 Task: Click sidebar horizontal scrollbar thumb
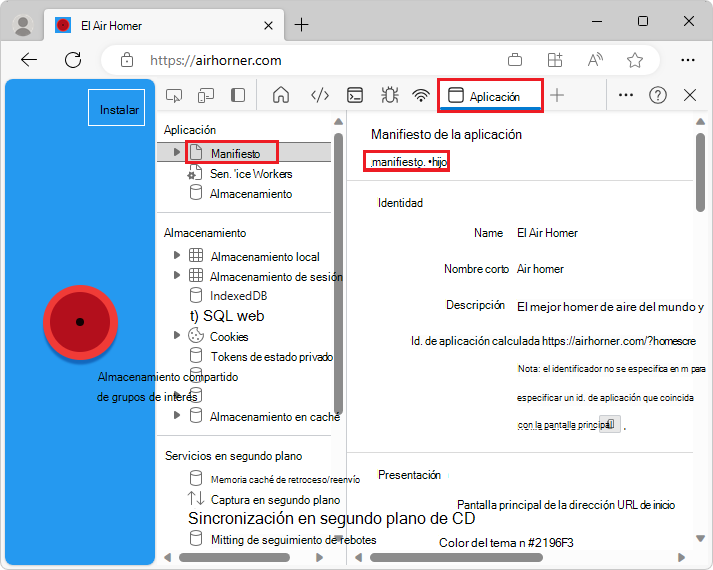click(x=234, y=557)
